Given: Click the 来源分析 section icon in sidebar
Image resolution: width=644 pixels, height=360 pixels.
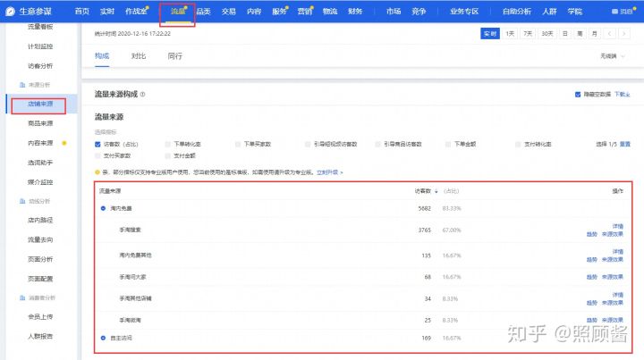Looking at the screenshot, I should 22,85.
